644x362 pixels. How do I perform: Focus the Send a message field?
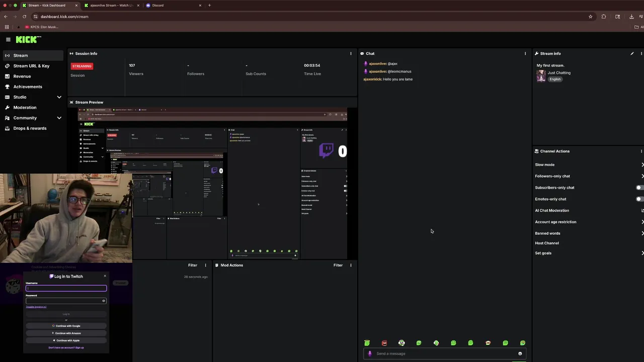click(445, 353)
